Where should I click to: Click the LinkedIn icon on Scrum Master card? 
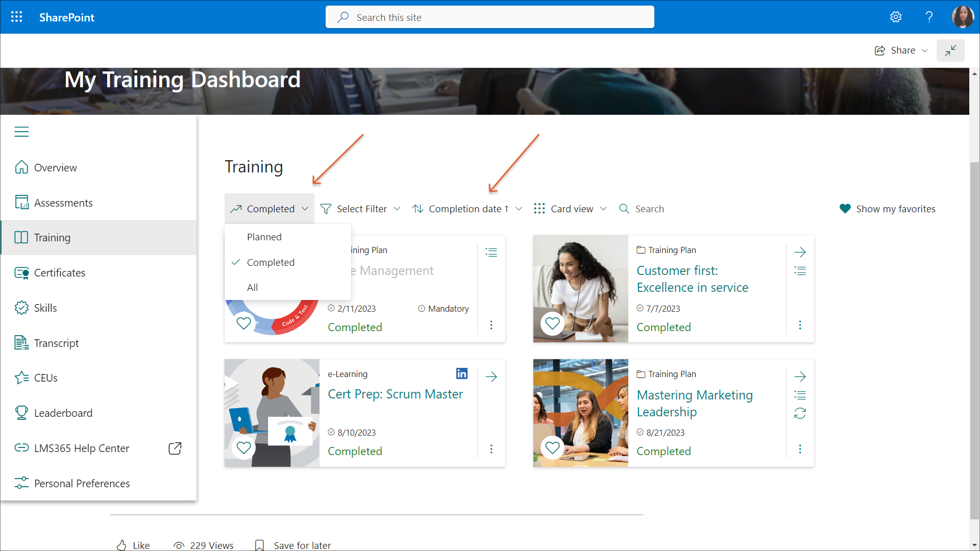pos(461,374)
